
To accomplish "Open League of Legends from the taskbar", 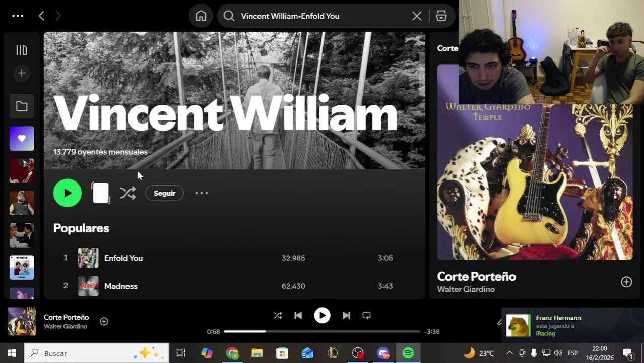I will point(333,353).
